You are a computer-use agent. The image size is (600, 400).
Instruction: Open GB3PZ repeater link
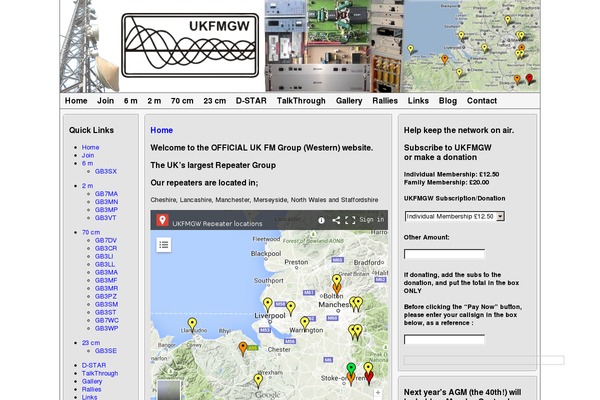(106, 297)
